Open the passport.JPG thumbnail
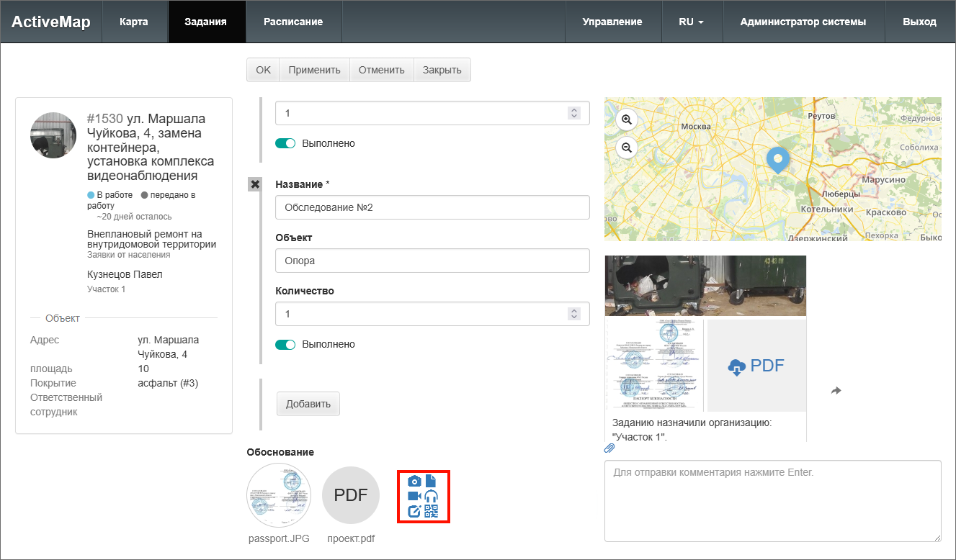This screenshot has width=956, height=560. (x=279, y=495)
